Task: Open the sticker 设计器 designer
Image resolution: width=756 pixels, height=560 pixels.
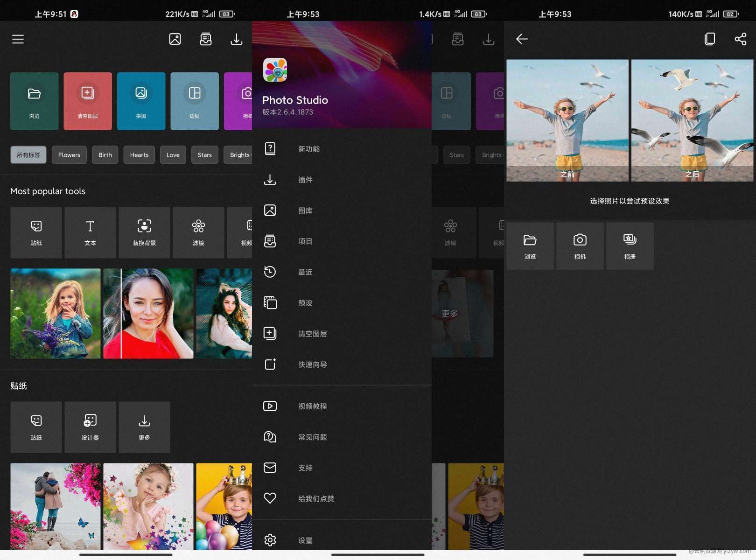Action: pos(90,427)
